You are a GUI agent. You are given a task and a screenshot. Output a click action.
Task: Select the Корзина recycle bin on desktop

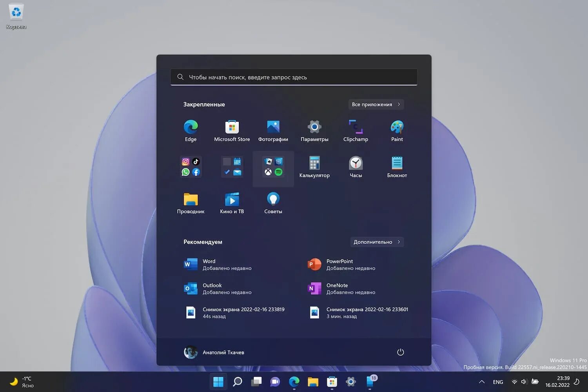pos(16,16)
